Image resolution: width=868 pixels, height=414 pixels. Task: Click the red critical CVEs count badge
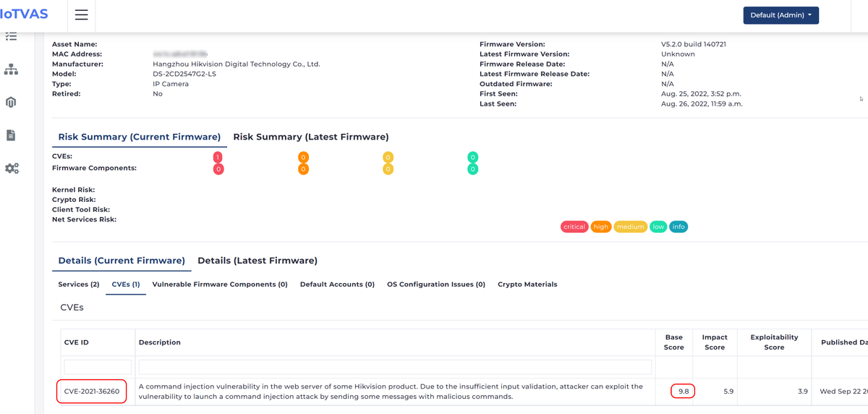[x=218, y=157]
